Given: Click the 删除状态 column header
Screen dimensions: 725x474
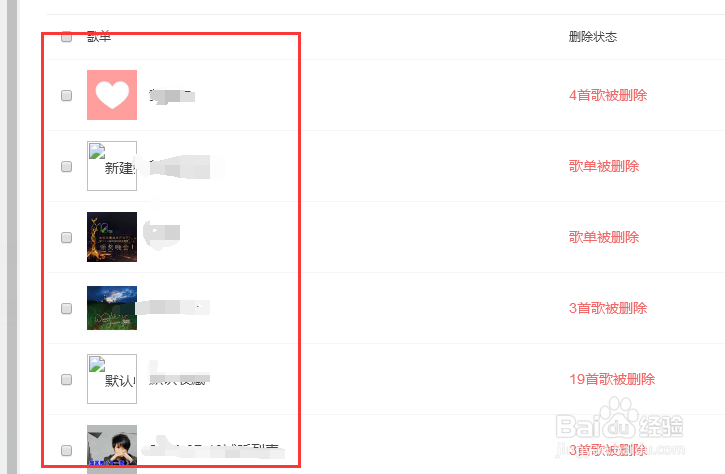Looking at the screenshot, I should click(x=593, y=37).
